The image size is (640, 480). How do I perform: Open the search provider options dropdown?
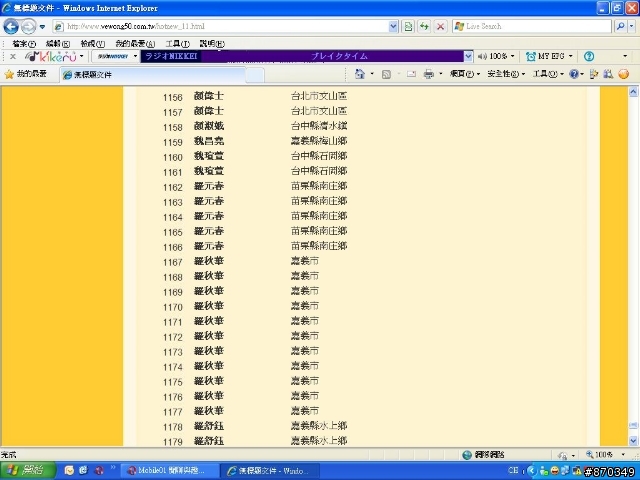pyautogui.click(x=631, y=27)
